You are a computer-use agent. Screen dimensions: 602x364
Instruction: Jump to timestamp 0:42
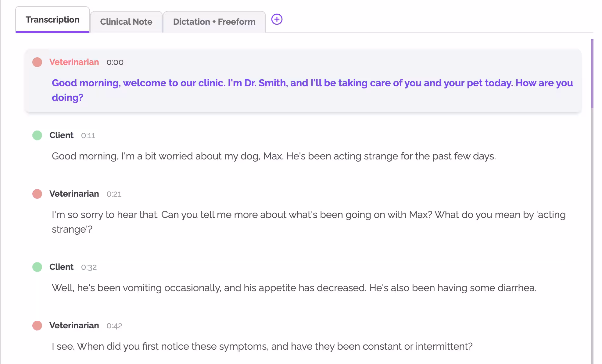point(114,326)
